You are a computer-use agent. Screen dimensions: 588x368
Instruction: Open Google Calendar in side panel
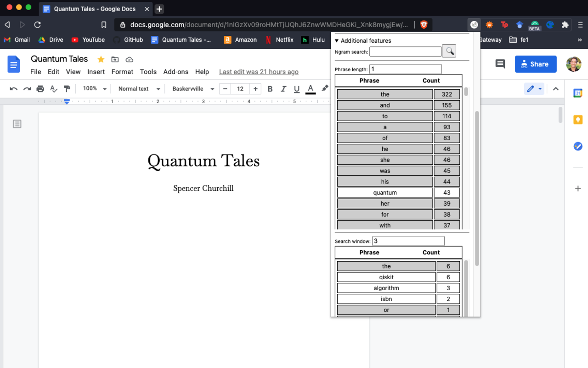[578, 93]
